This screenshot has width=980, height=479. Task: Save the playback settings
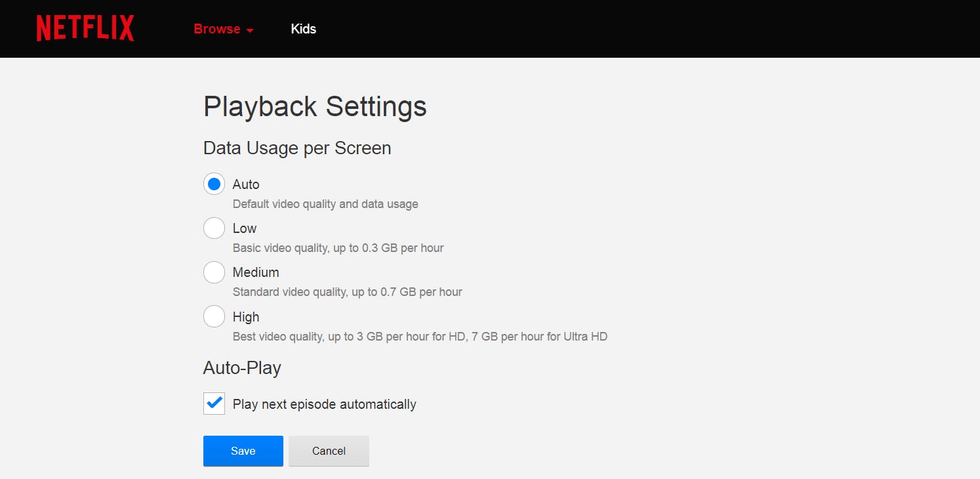coord(243,451)
